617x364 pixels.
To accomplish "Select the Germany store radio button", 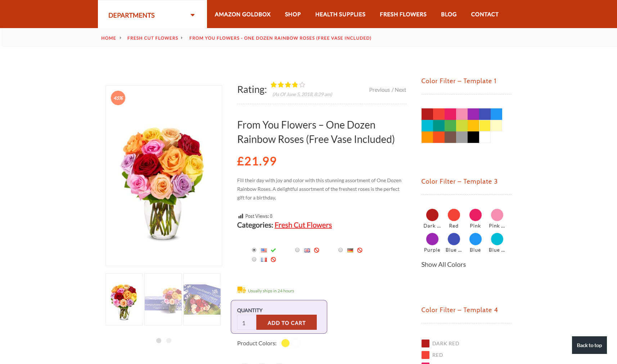I will 341,250.
